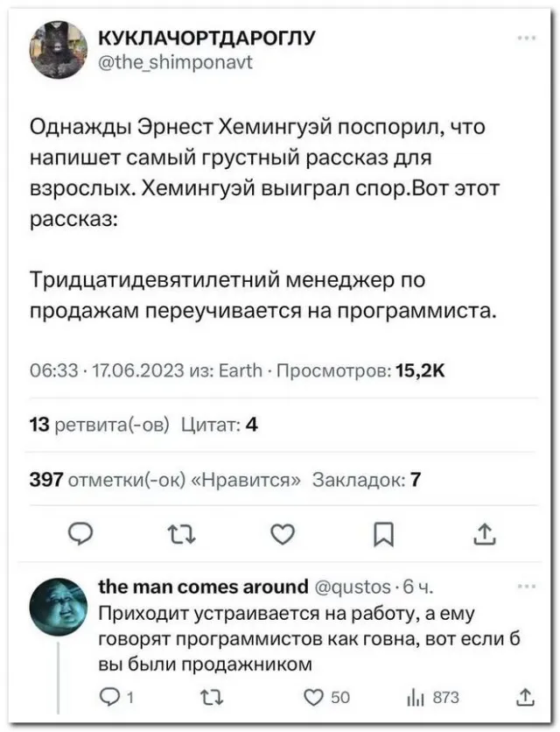Open more options on qustos reply
The image size is (560, 732).
point(527,587)
